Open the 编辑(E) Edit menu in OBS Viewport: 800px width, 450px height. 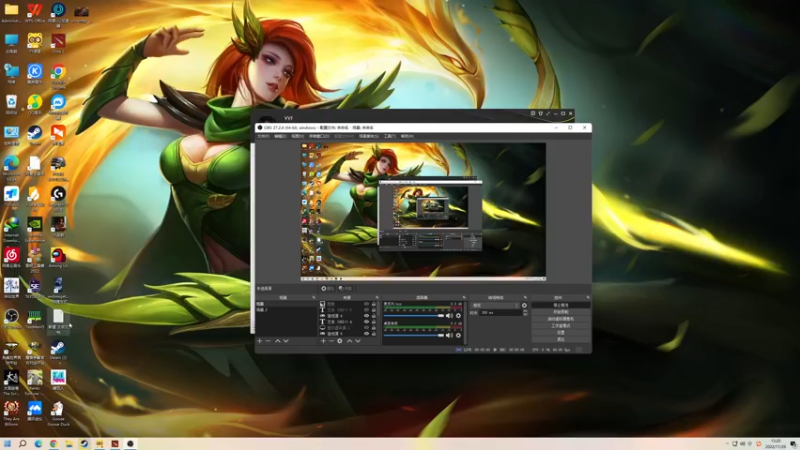[280, 136]
